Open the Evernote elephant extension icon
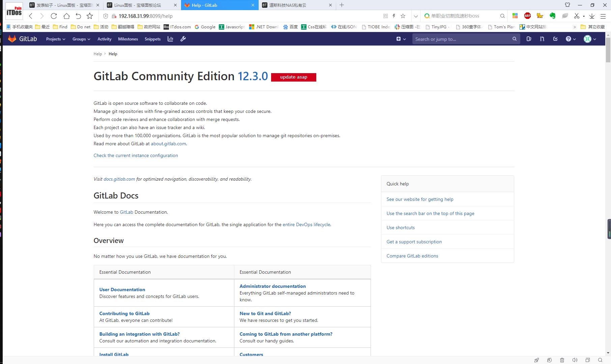This screenshot has height=364, width=611. pyautogui.click(x=552, y=16)
